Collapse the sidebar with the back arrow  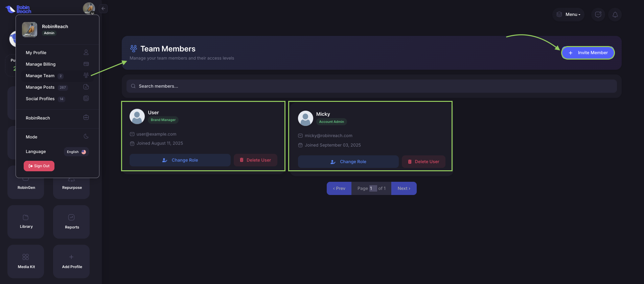click(x=103, y=8)
